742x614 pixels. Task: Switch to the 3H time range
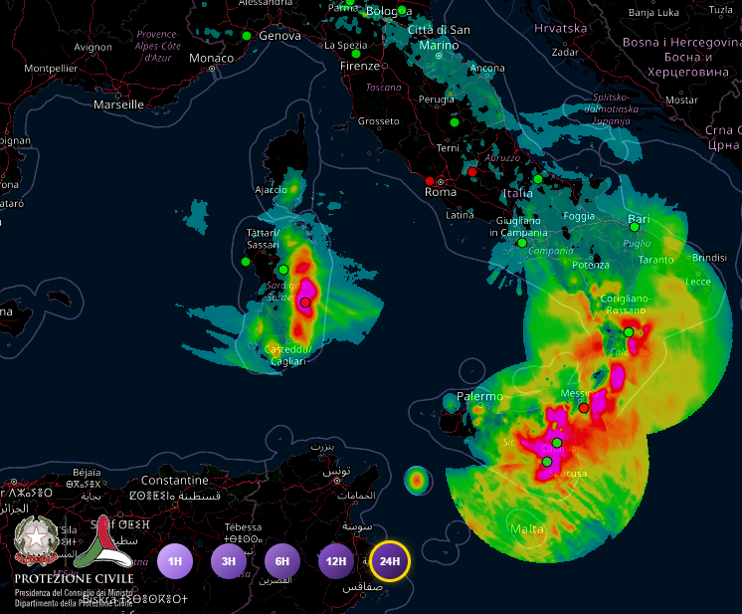pyautogui.click(x=229, y=561)
